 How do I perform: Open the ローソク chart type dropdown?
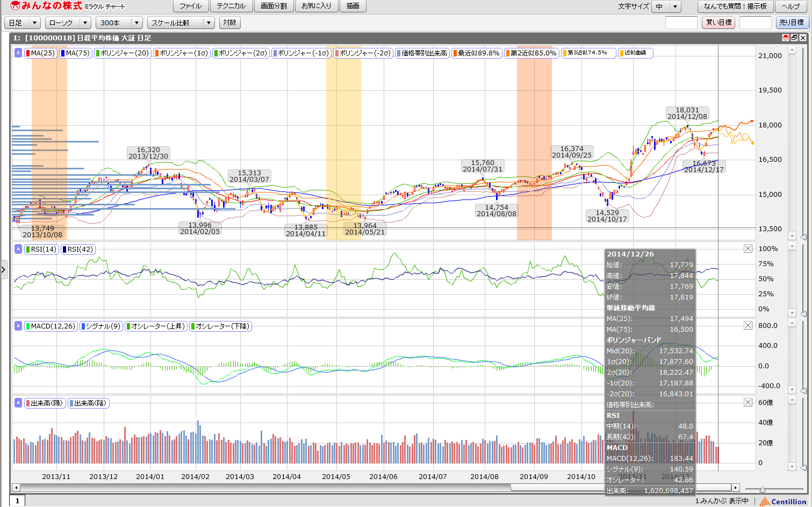(x=68, y=23)
